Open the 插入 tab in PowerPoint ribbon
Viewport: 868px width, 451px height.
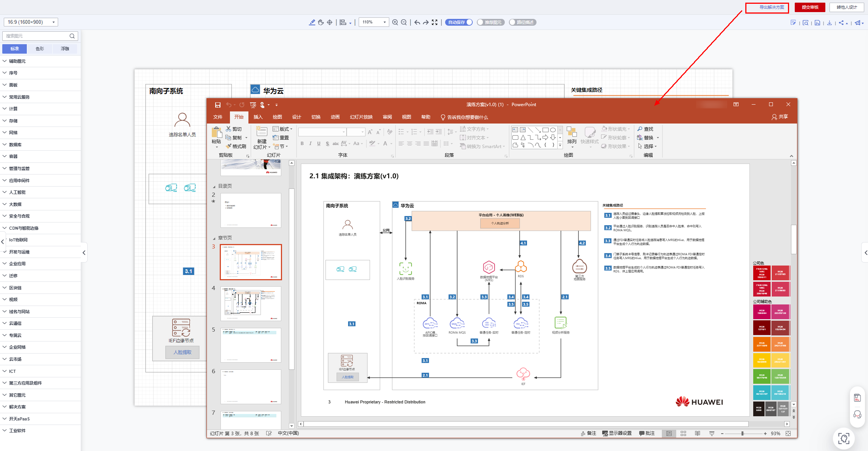click(258, 117)
